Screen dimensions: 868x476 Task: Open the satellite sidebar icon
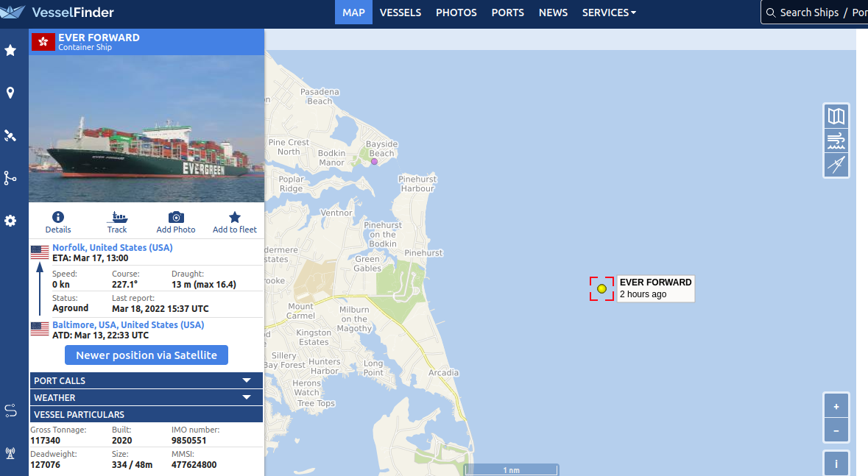[10, 135]
